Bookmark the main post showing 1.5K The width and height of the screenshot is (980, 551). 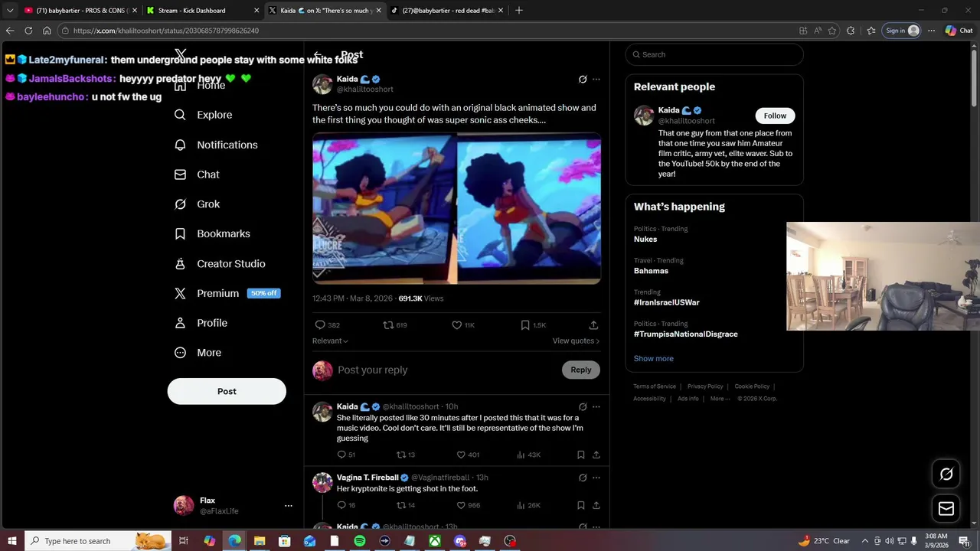[x=525, y=325]
